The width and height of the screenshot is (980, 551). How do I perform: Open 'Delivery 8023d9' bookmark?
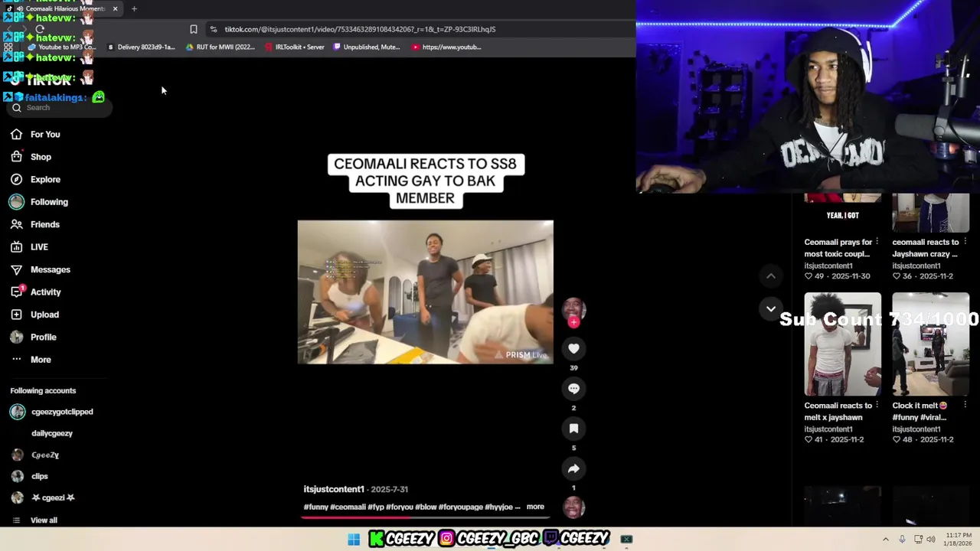[x=142, y=47]
